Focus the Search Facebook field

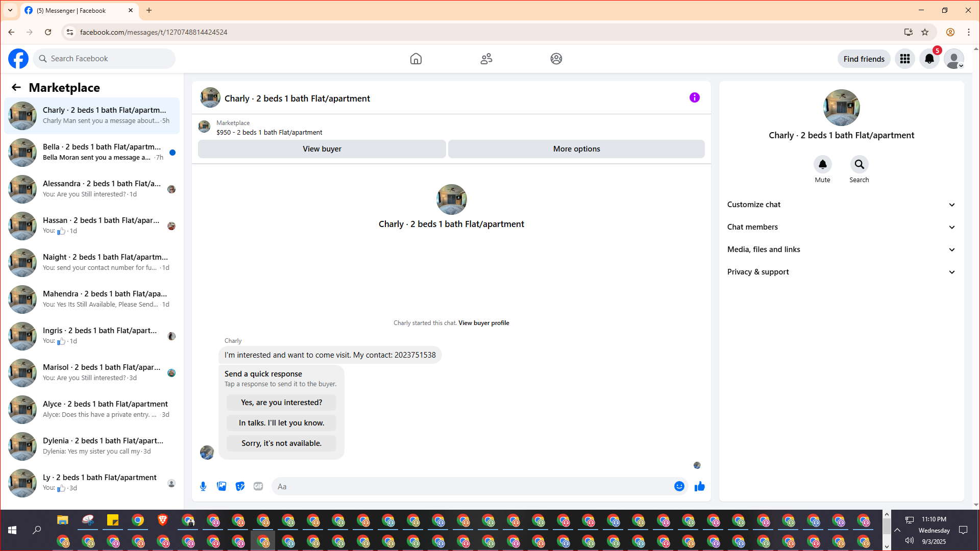pos(105,59)
